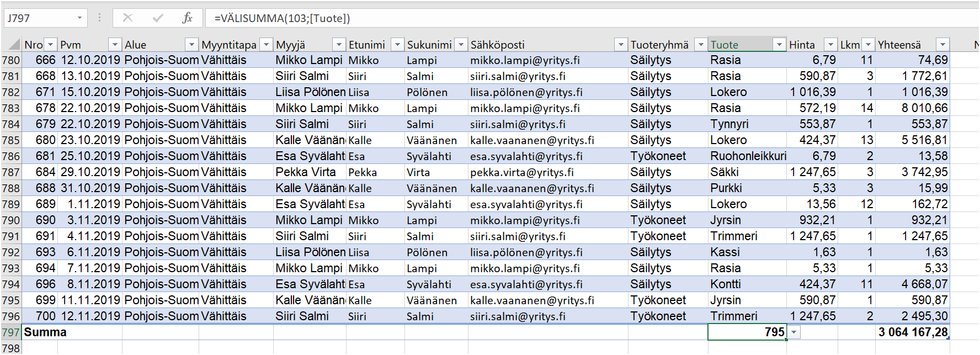Open the Tuoteryhmä column filter dropdown
The image size is (980, 355).
tap(701, 45)
